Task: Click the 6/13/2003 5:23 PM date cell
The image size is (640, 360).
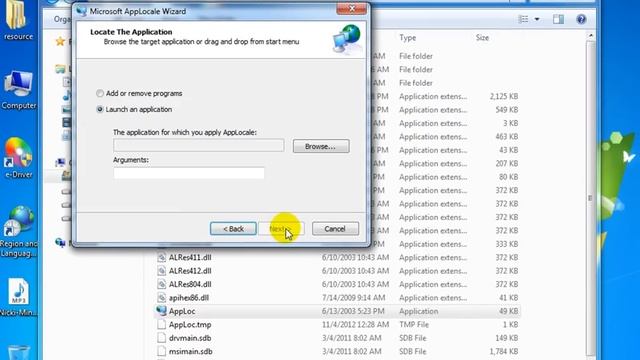Action: pyautogui.click(x=353, y=311)
